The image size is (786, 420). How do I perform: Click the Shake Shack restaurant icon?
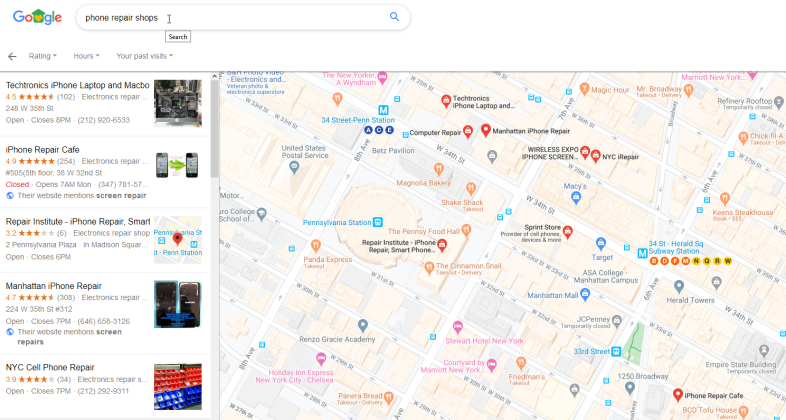click(471, 189)
